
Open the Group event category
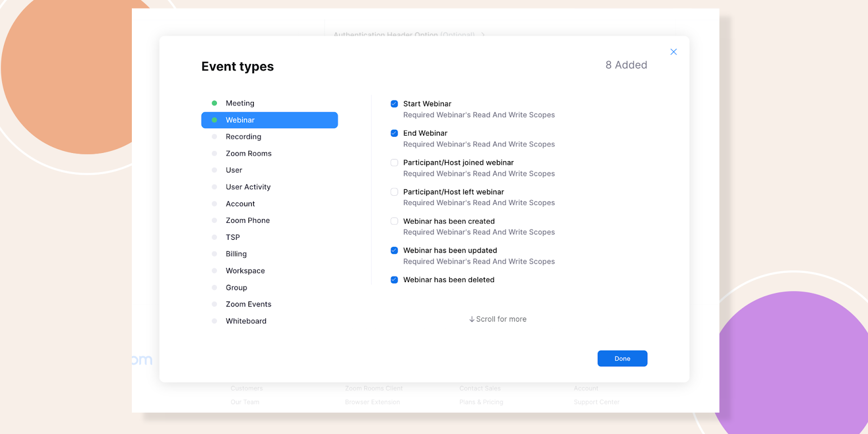click(270, 288)
